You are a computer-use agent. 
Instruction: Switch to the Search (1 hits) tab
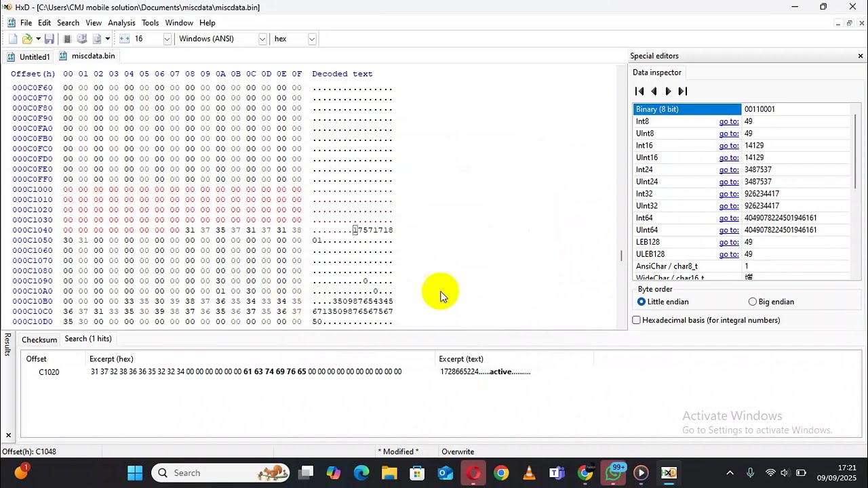click(88, 339)
